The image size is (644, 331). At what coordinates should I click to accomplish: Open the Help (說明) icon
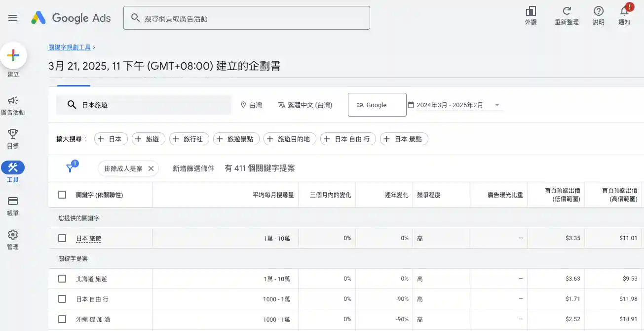(x=599, y=12)
